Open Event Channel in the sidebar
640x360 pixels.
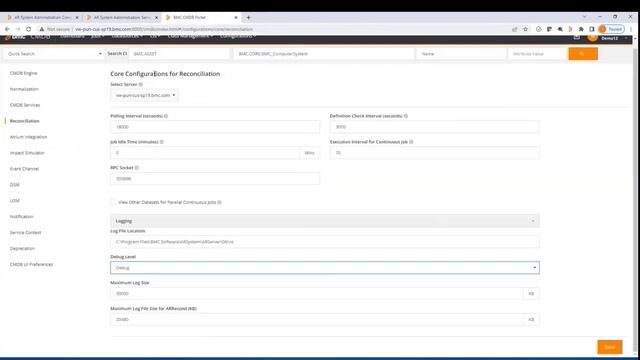(24, 169)
